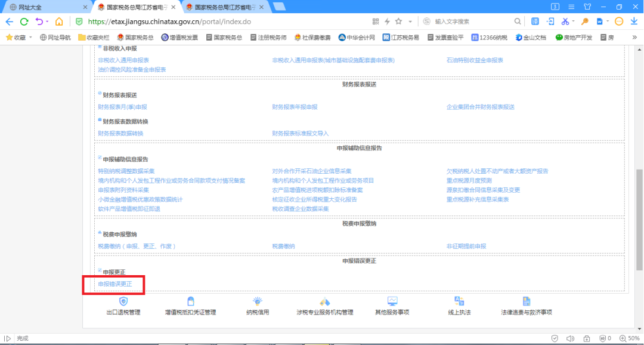Open the 出口退税管理 shield icon
The height and width of the screenshot is (345, 644).
click(x=123, y=301)
